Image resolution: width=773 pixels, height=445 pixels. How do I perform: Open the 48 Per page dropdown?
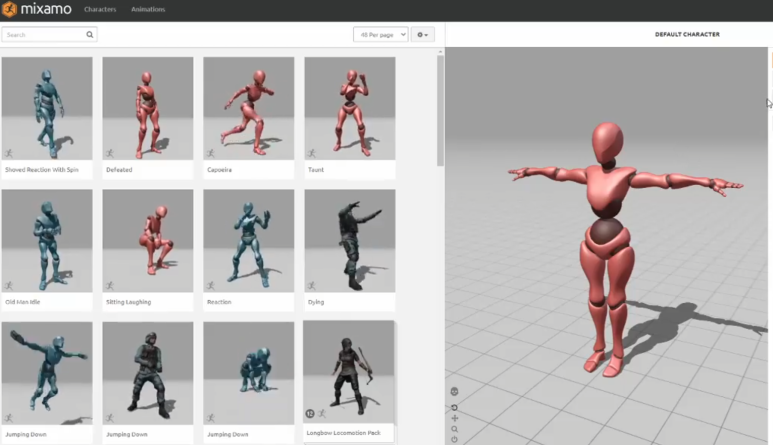click(380, 34)
